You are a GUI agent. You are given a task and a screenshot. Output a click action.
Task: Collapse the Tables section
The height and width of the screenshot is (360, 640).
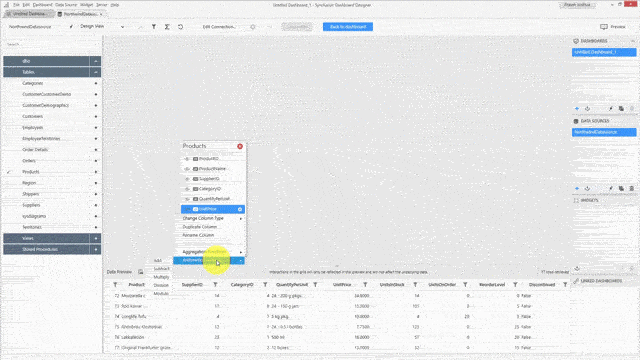(x=95, y=72)
